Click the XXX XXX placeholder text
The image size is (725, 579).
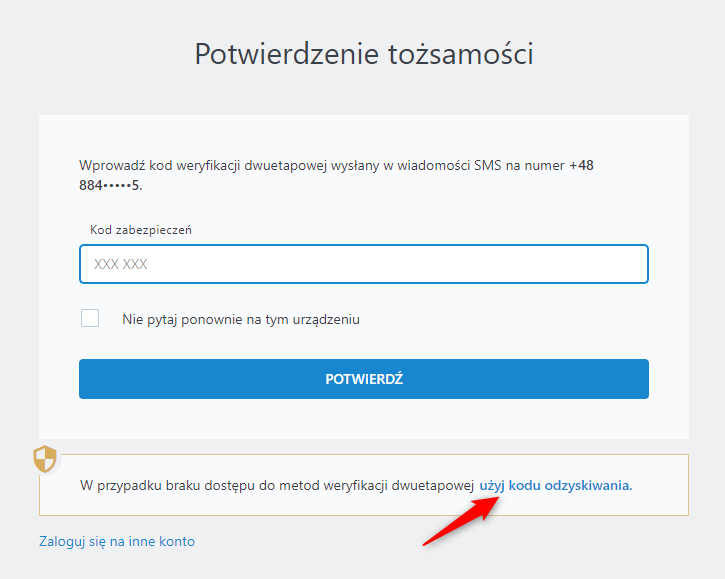121,264
